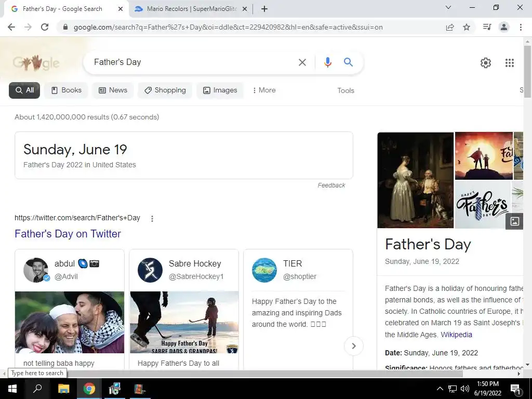Close the Mario Recolors tab
This screenshot has height=399, width=532.
245,9
